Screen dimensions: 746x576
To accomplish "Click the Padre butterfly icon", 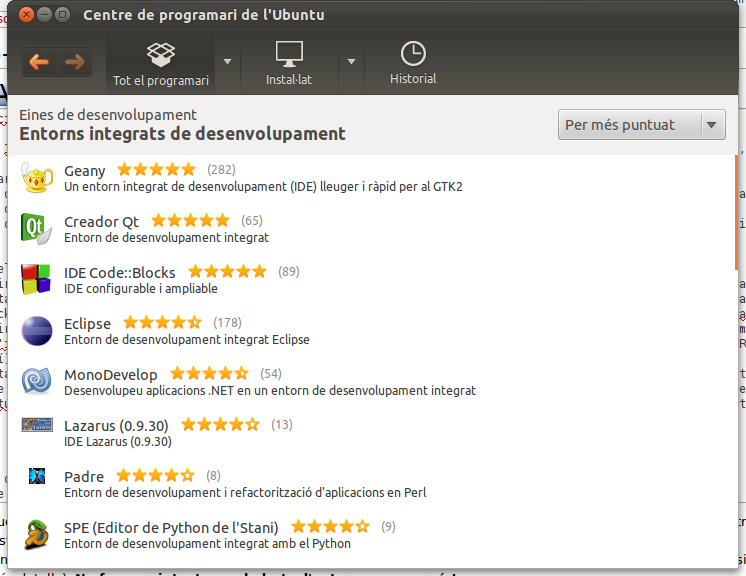I will [37, 476].
